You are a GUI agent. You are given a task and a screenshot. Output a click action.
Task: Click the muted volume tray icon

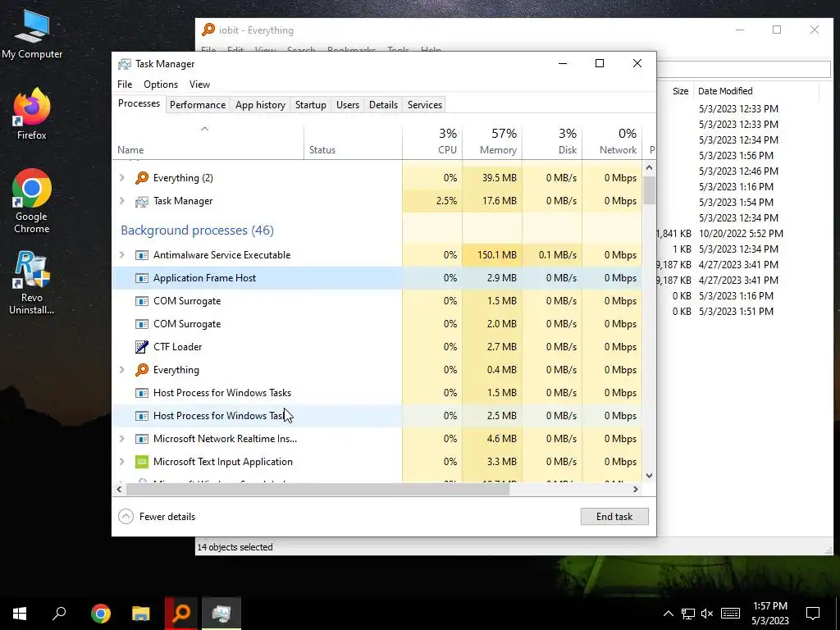point(707,614)
